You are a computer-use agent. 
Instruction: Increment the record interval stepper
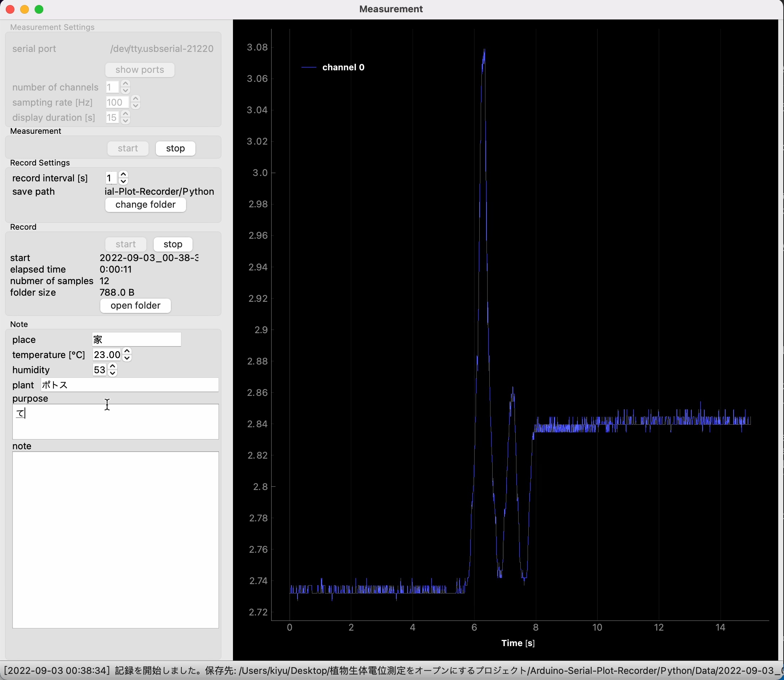(123, 175)
